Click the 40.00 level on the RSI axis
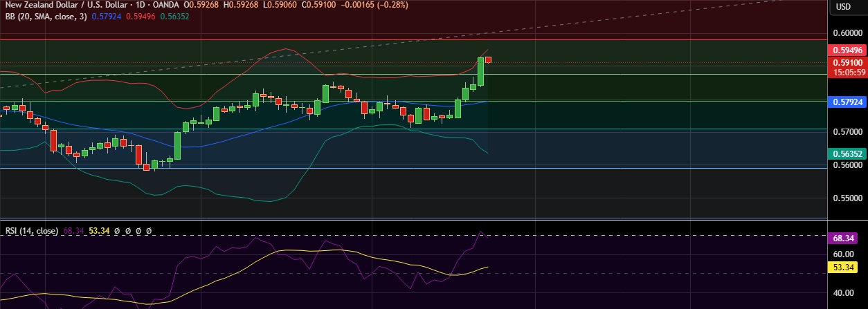Image resolution: width=868 pixels, height=309 pixels. point(843,293)
